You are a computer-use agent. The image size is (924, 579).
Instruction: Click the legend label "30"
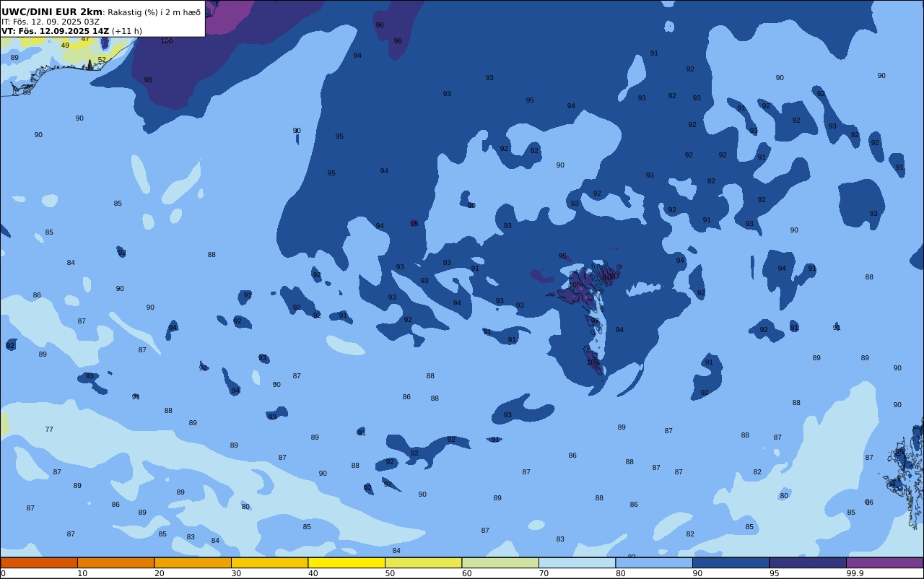click(236, 573)
